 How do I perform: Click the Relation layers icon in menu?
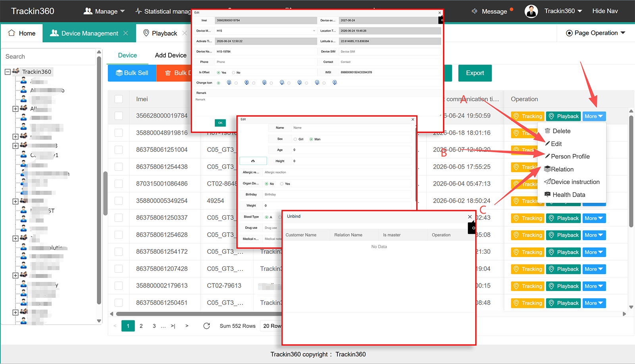pyautogui.click(x=548, y=169)
